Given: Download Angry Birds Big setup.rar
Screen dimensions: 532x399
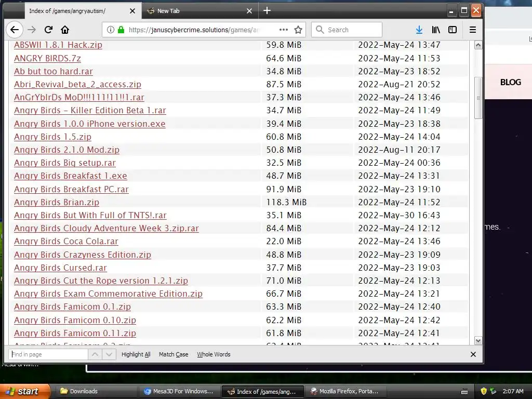Looking at the screenshot, I should tap(65, 163).
